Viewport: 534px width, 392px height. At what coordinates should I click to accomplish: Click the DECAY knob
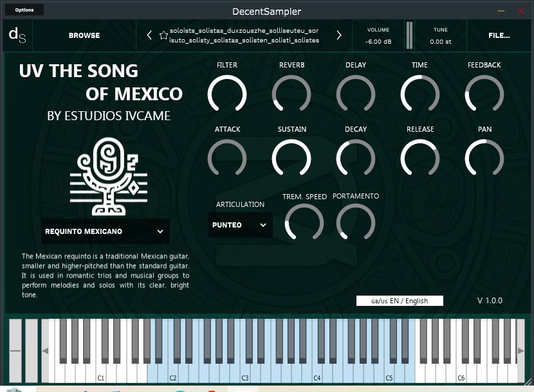(356, 159)
